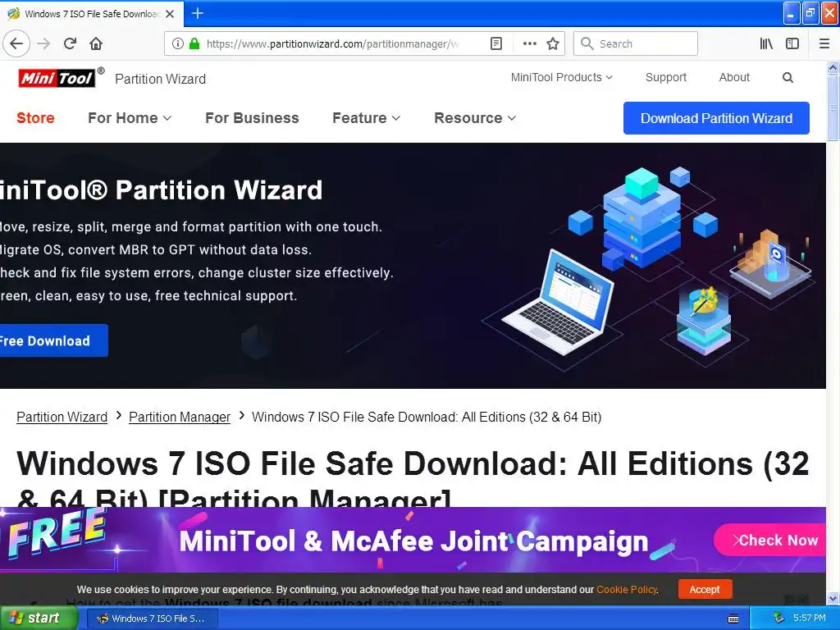Image resolution: width=840 pixels, height=630 pixels.
Task: Click the MiniTool Partition Wizard banner heading
Action: click(162, 190)
